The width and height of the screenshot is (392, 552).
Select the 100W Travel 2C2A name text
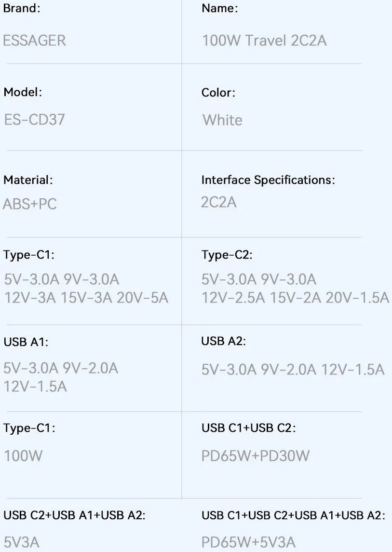[x=264, y=41]
